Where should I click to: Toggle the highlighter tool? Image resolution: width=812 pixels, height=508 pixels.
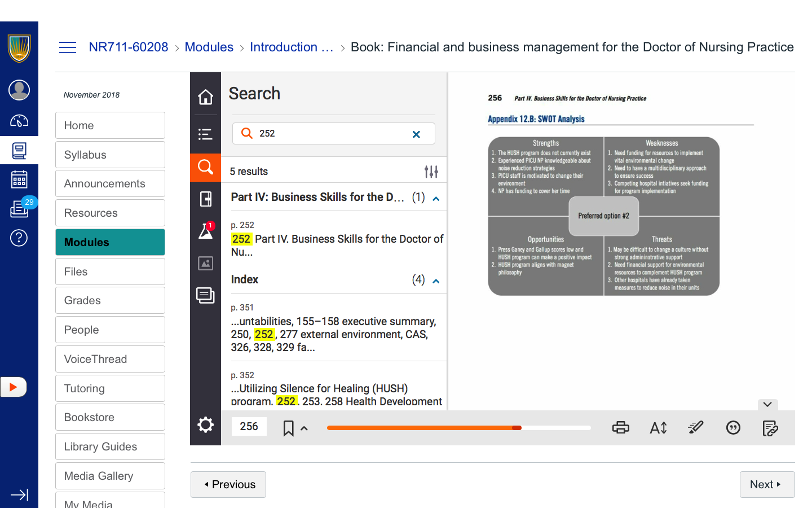click(x=695, y=428)
